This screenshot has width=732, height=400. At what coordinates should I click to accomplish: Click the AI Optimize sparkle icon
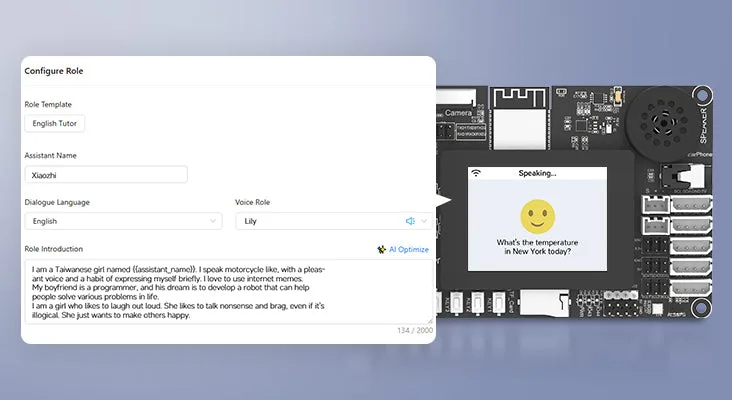tap(381, 250)
